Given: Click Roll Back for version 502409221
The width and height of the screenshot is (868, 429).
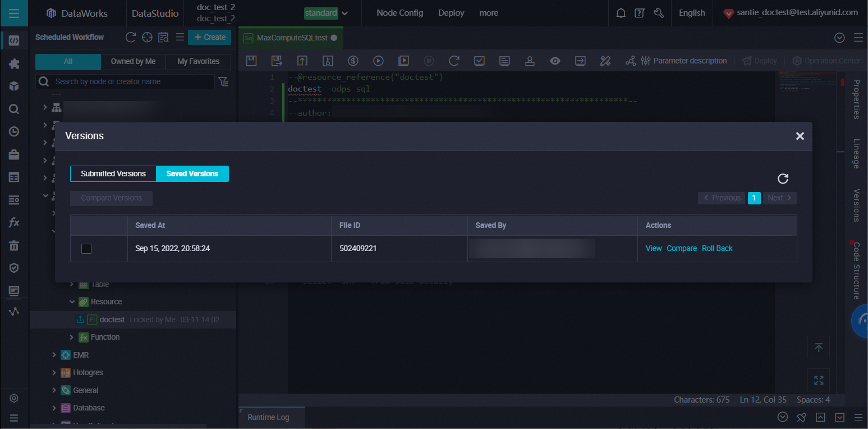Looking at the screenshot, I should [717, 248].
